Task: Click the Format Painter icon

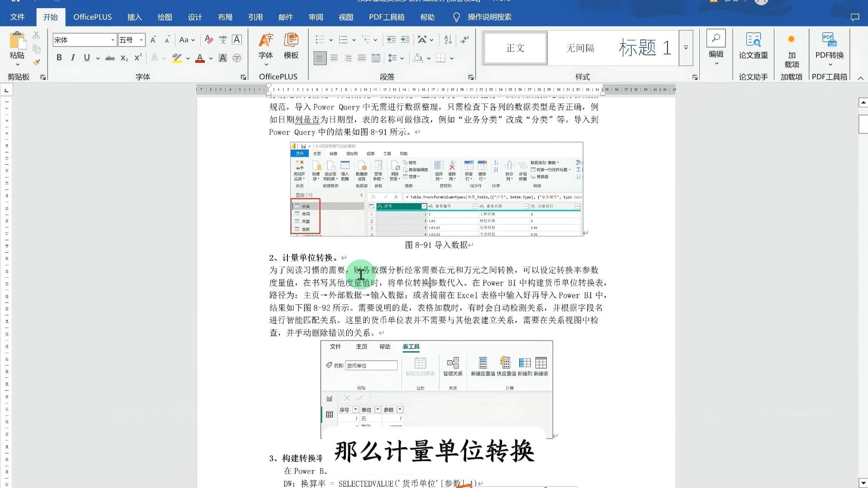Action: coord(36,63)
